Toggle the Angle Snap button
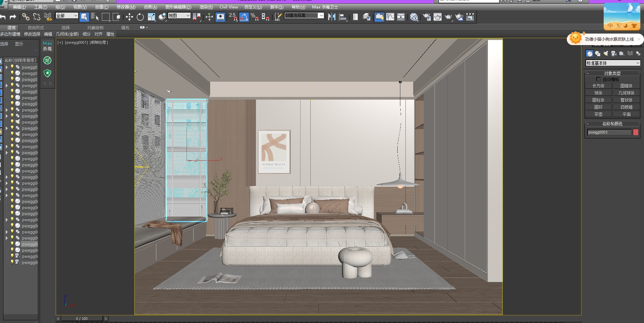The width and height of the screenshot is (644, 323). 244,17
